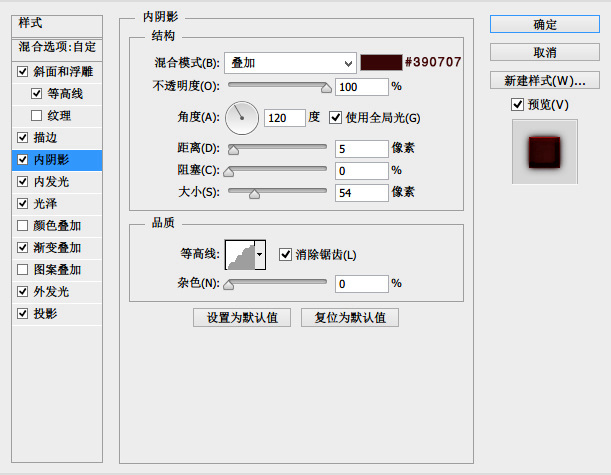611x475 pixels.
Task: Click the 等高线 contour curve thumbnail
Action: (x=240, y=255)
